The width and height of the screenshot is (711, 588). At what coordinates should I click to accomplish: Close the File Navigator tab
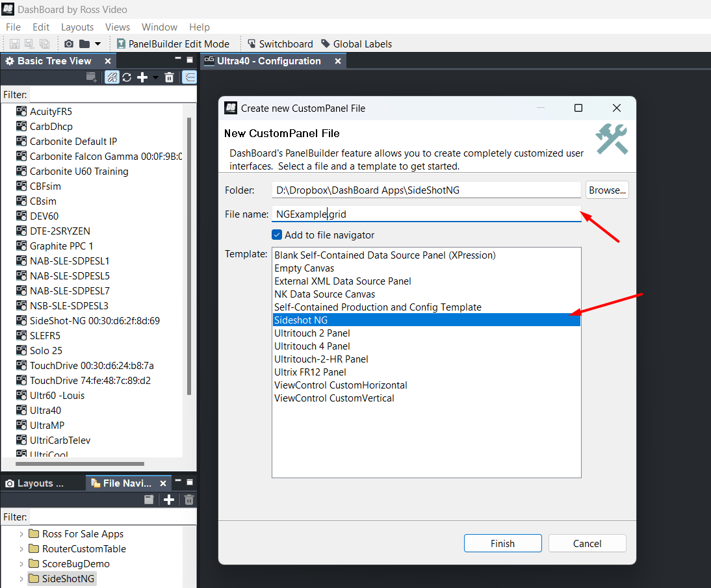coord(163,484)
